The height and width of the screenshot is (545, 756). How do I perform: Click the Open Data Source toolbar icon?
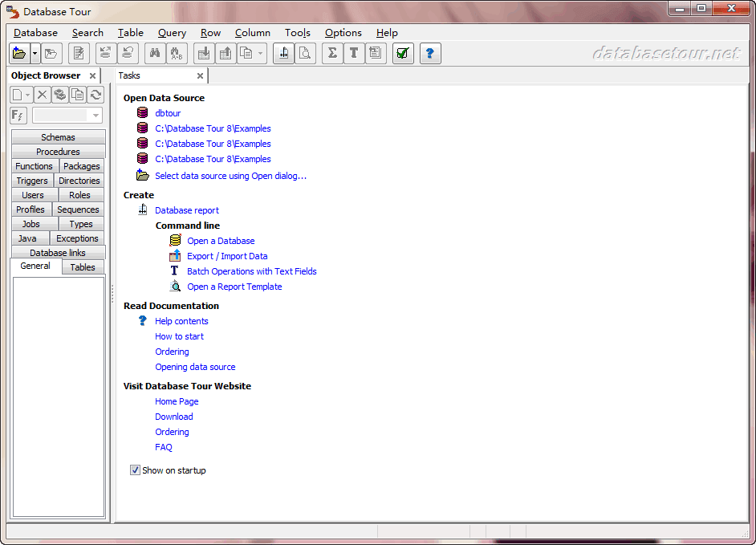tap(19, 54)
